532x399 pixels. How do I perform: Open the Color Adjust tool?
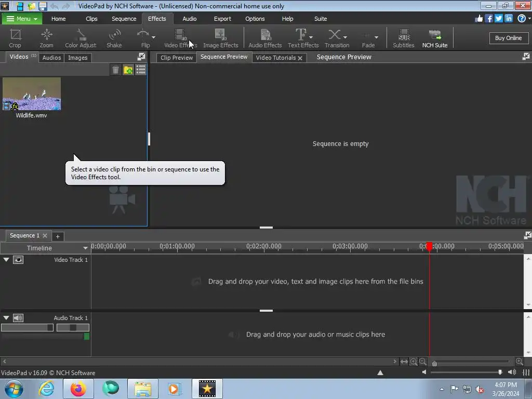(x=81, y=38)
